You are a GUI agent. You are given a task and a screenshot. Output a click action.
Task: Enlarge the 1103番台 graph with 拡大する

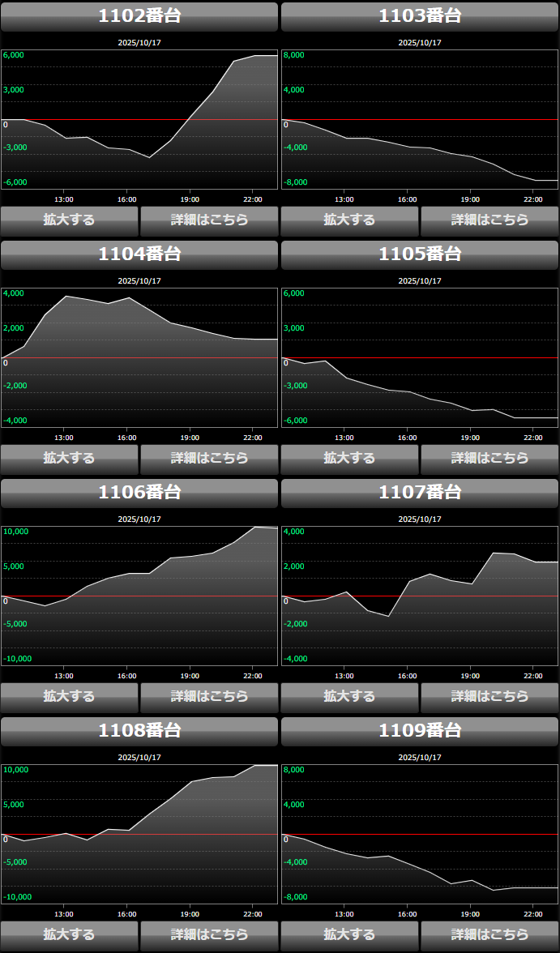tap(349, 220)
